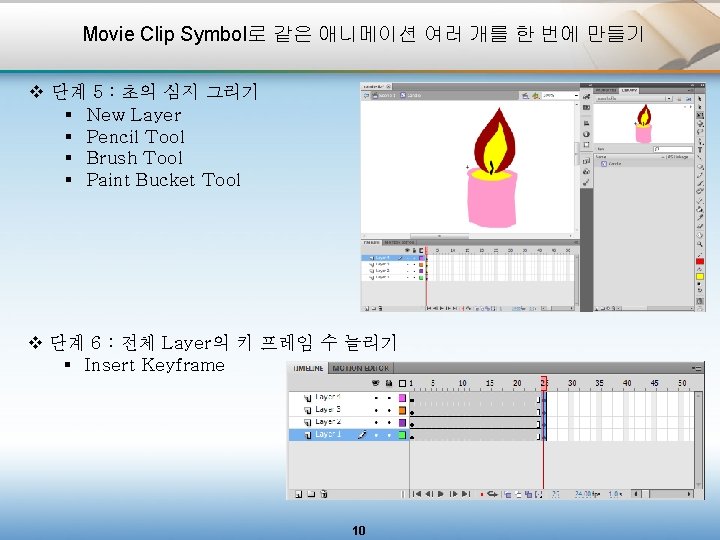The image size is (720, 540).
Task: Go to first frame in lower timeline
Action: pyautogui.click(x=417, y=494)
